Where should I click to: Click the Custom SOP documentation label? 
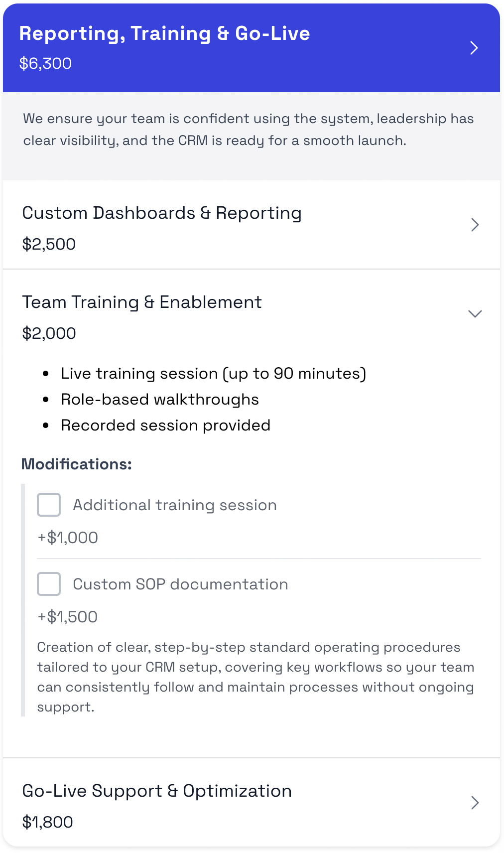coord(180,584)
